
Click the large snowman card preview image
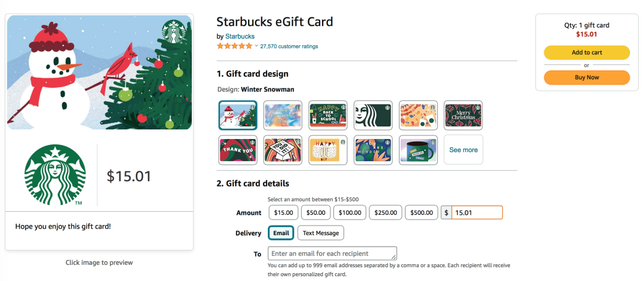pyautogui.click(x=99, y=72)
